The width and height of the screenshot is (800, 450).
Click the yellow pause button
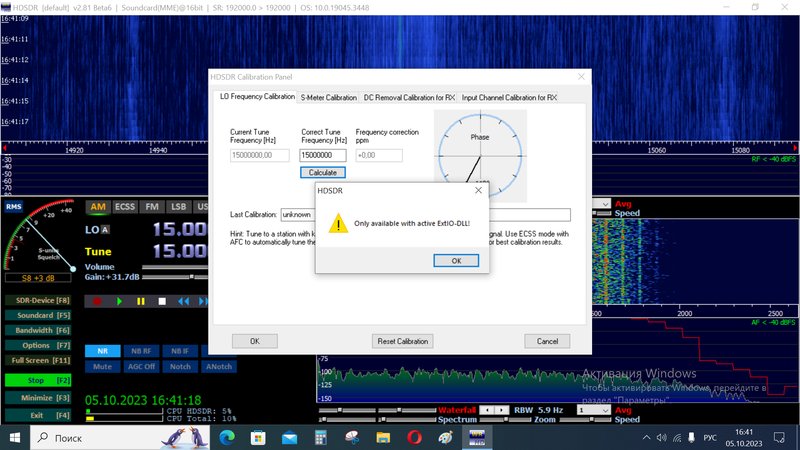point(141,302)
